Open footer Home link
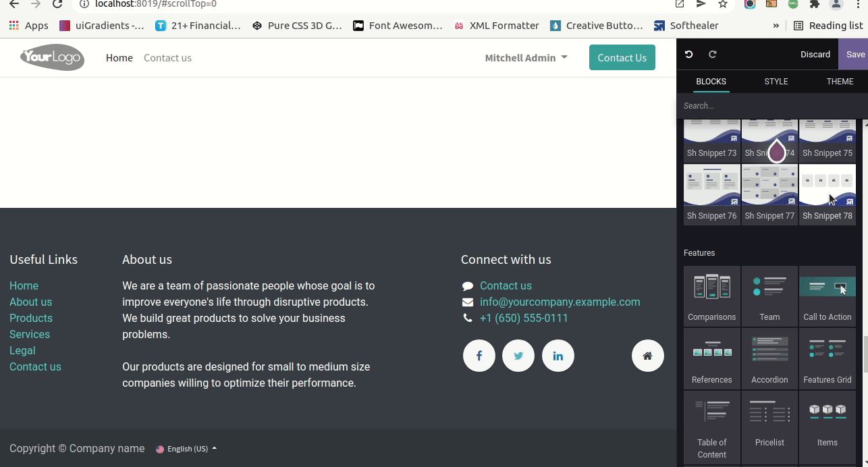Screen dimensions: 868x467 click(24, 285)
